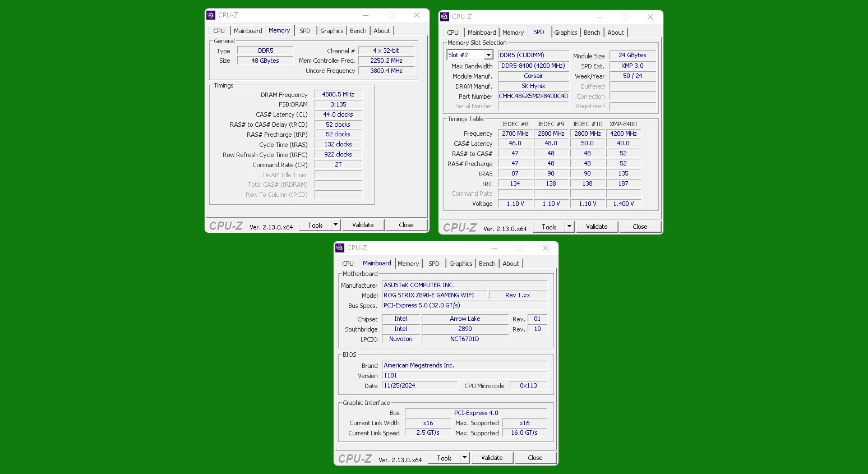Click the CPU-Z logo icon in the Mainboard window title bar
This screenshot has height=474, width=868.
coord(340,248)
